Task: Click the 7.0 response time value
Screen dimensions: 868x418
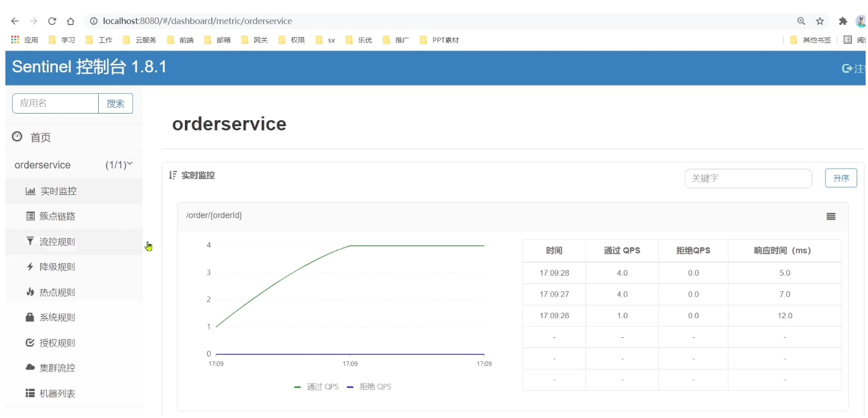Action: (x=785, y=294)
